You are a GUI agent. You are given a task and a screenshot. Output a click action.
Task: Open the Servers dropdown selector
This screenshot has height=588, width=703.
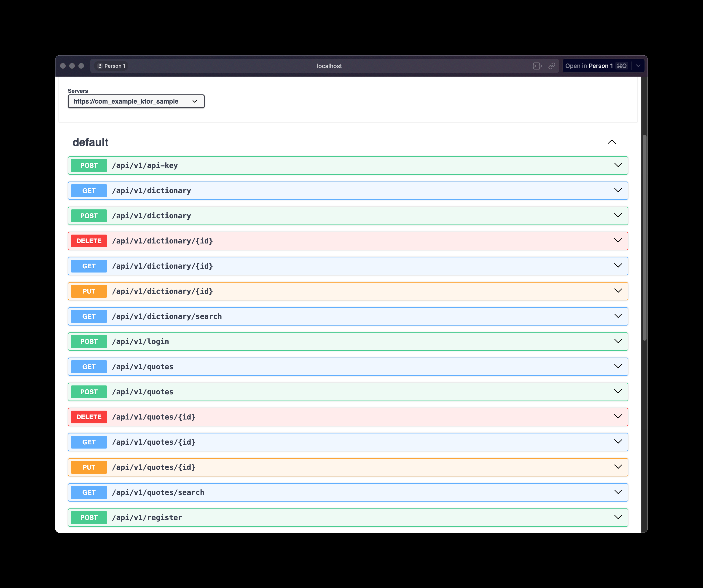pyautogui.click(x=136, y=102)
